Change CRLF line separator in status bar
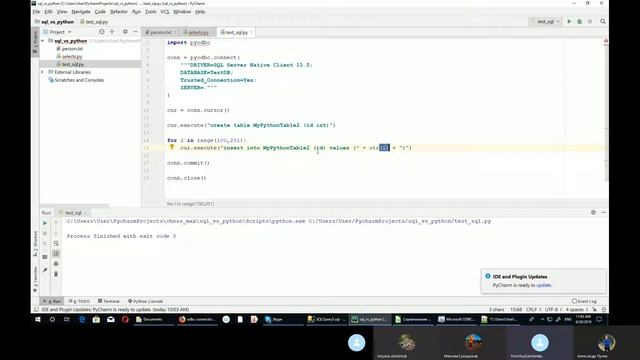The image size is (640, 360). tap(533, 310)
